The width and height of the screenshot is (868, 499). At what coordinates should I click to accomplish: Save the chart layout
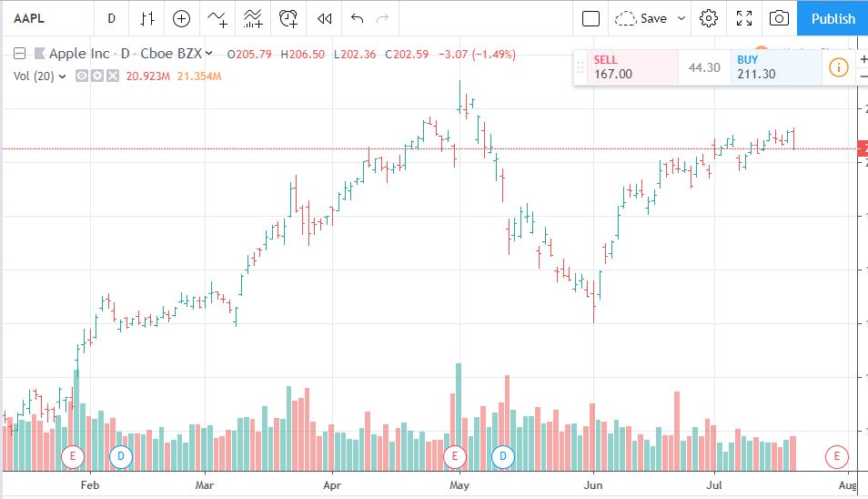click(x=641, y=18)
